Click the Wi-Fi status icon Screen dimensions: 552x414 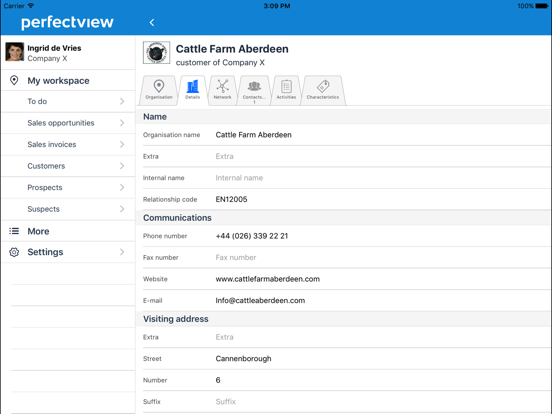(x=31, y=6)
